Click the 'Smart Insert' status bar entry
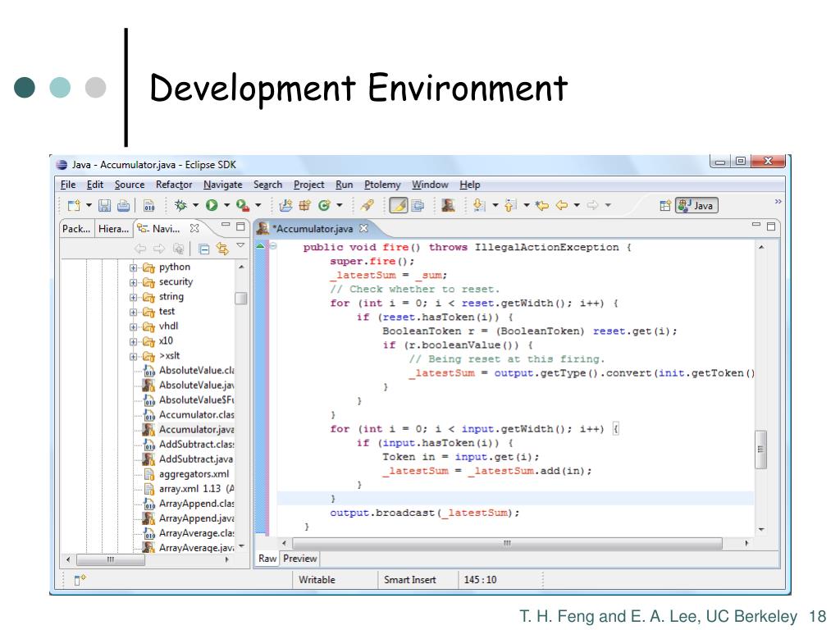The height and width of the screenshot is (630, 840). pyautogui.click(x=410, y=580)
